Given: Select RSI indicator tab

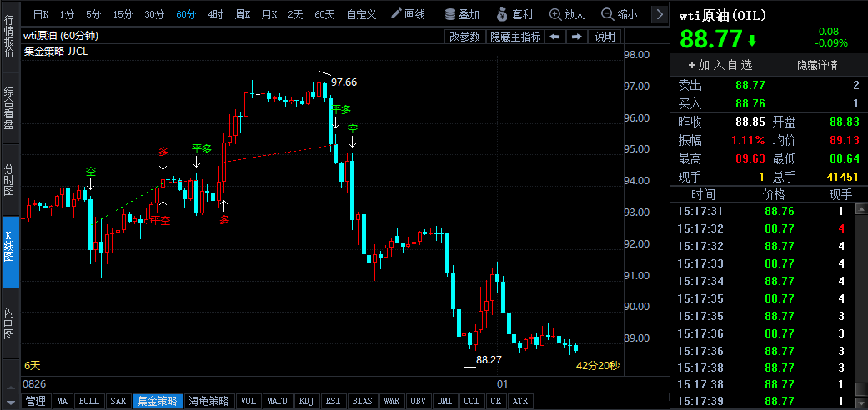Looking at the screenshot, I should pyautogui.click(x=333, y=401).
